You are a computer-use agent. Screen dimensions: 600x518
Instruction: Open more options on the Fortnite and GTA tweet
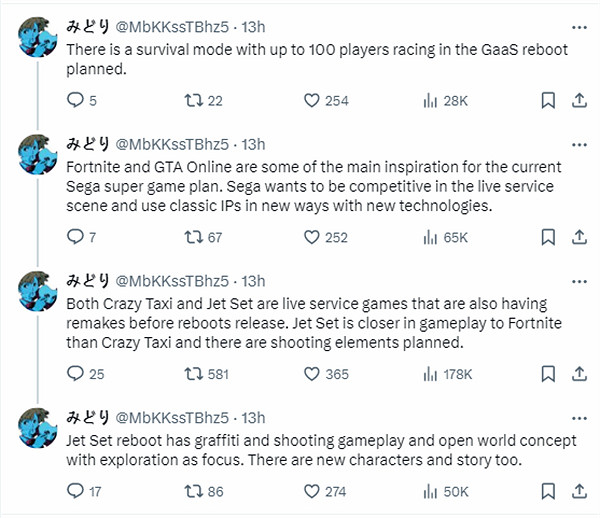(577, 143)
